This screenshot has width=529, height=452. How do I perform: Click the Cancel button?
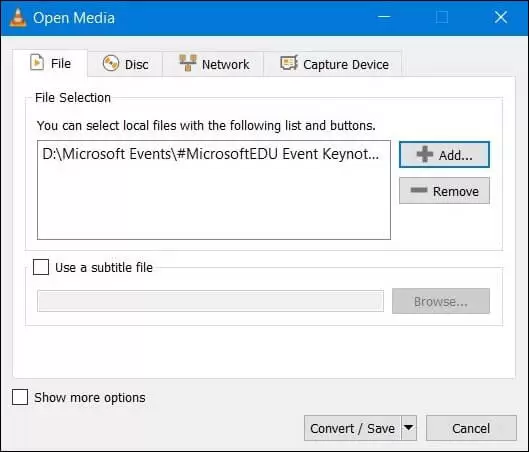pos(471,428)
